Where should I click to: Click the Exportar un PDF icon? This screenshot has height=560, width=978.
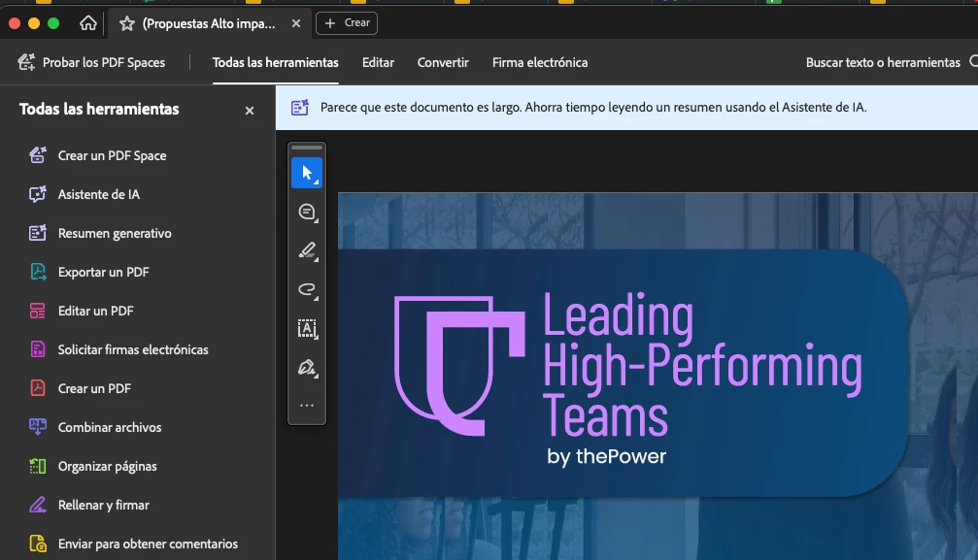tap(38, 272)
